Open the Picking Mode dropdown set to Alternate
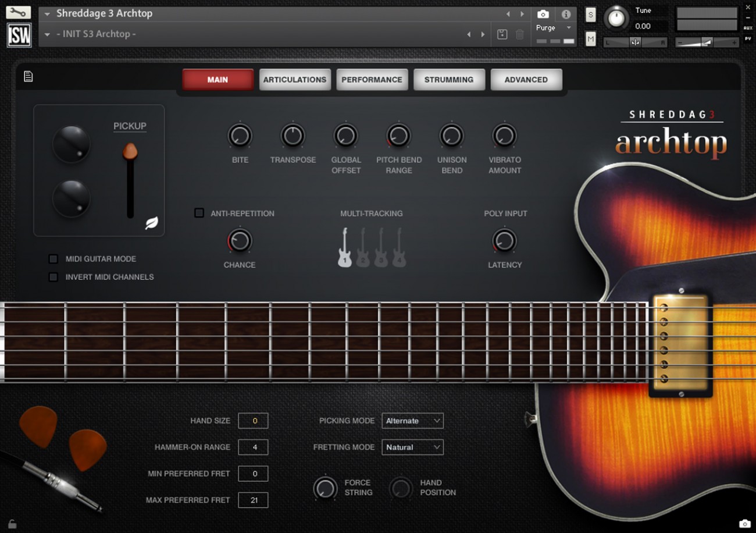Screen dimensions: 756x533 [412, 420]
